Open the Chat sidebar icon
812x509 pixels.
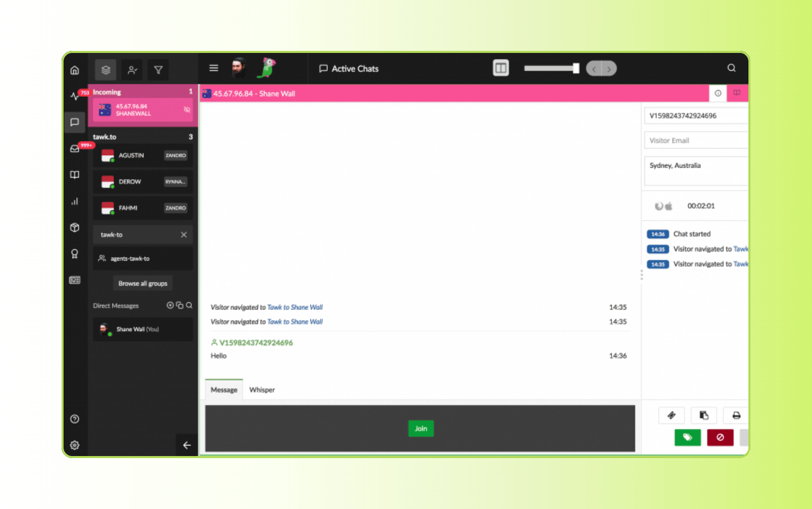[x=75, y=122]
